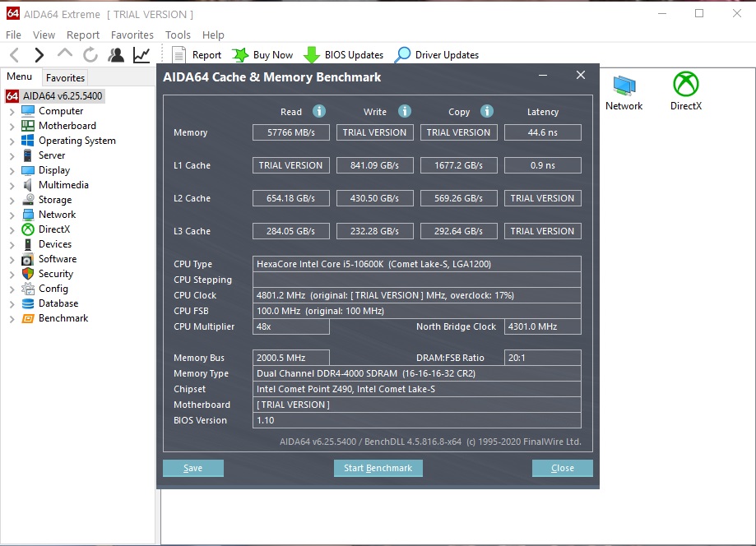This screenshot has height=546, width=756.
Task: Click the Report document icon in toolbar
Action: (179, 55)
